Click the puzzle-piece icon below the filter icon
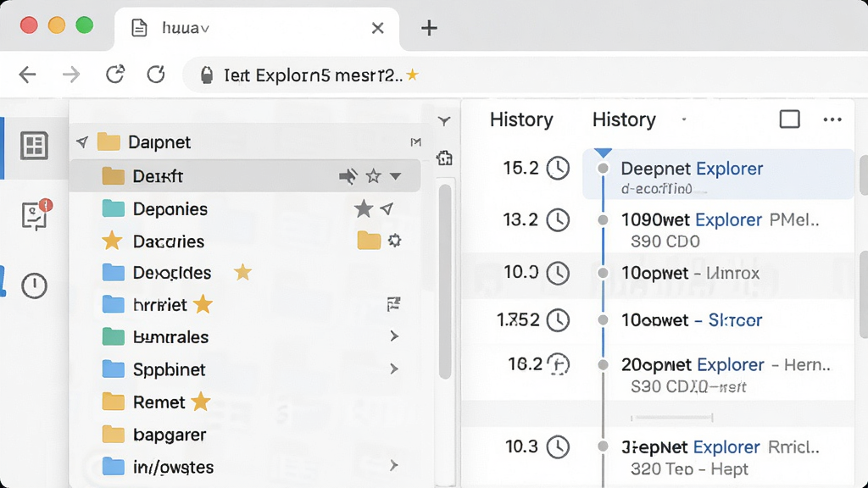 coord(444,158)
